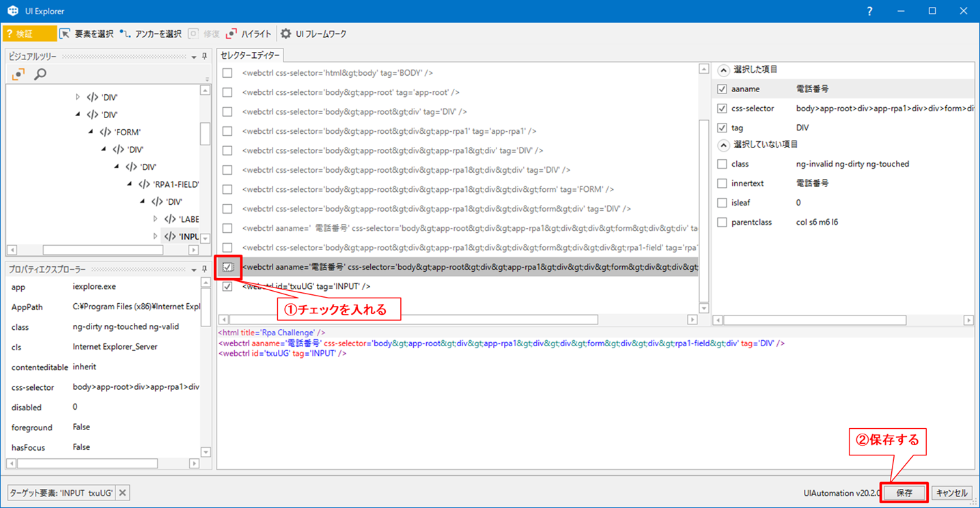Image resolution: width=980 pixels, height=508 pixels.
Task: Select the 'RPA1-FIELD' tree item
Action: (x=169, y=184)
